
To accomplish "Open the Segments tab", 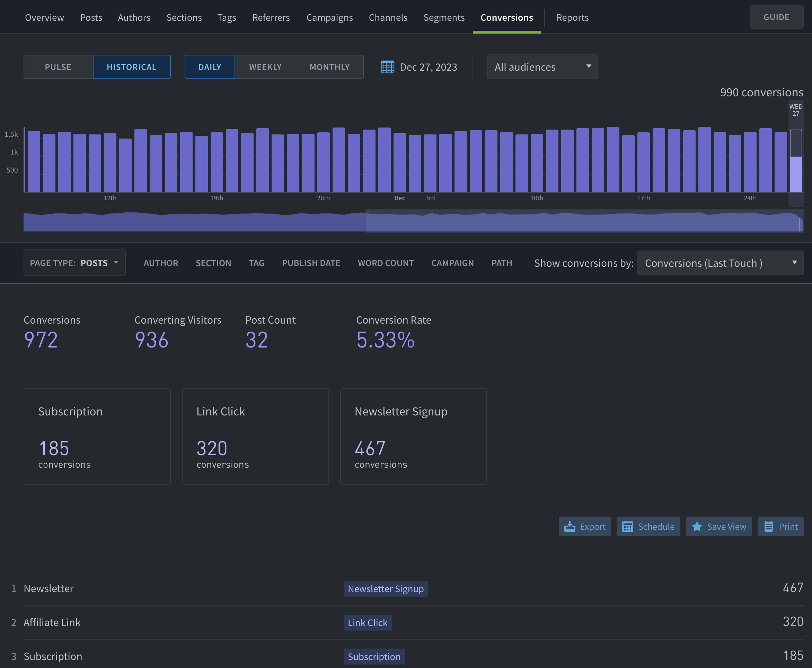I will 444,17.
